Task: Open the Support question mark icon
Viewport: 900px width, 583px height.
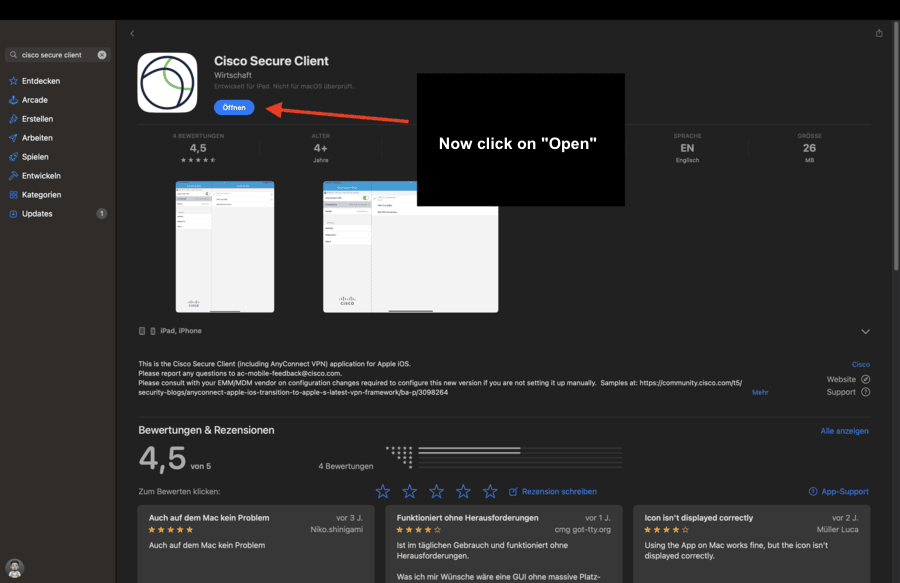Action: click(x=866, y=392)
